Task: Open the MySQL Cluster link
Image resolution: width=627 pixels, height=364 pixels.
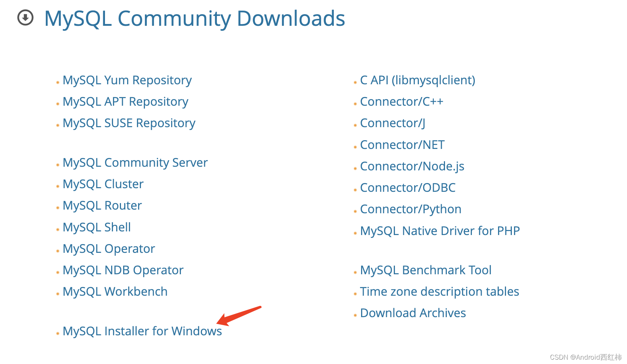Action: click(103, 184)
